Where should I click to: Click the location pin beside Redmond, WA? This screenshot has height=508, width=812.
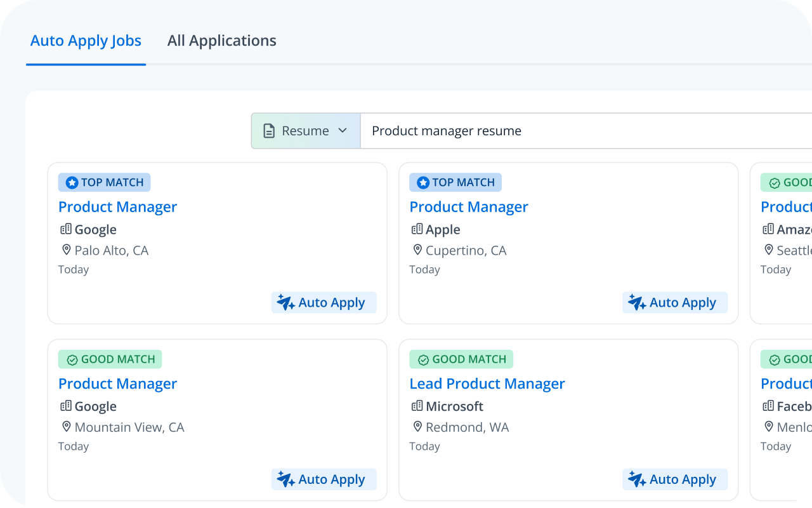pyautogui.click(x=417, y=427)
